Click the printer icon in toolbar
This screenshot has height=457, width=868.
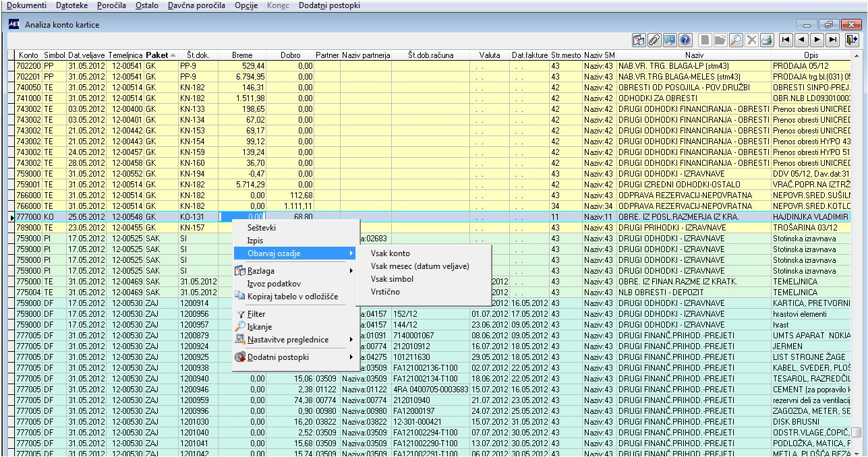tap(766, 40)
